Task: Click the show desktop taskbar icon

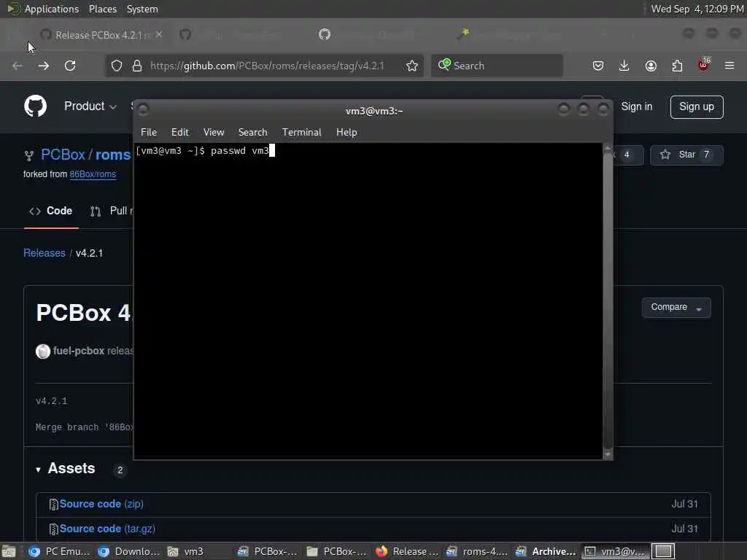Action: click(x=9, y=551)
